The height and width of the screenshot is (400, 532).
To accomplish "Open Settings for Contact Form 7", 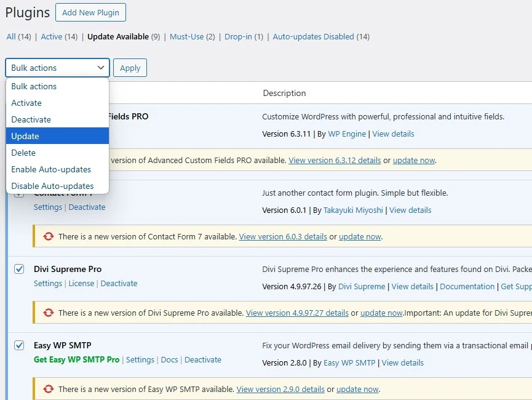I will pos(48,207).
